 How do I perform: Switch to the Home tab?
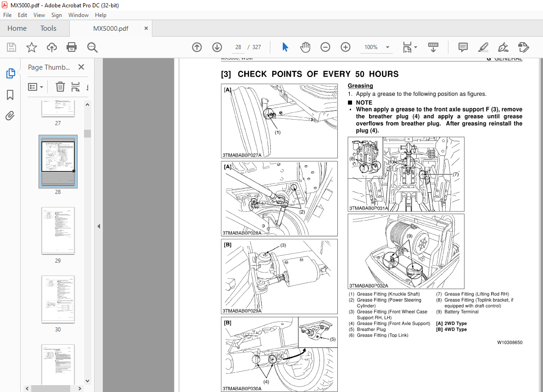coord(17,28)
